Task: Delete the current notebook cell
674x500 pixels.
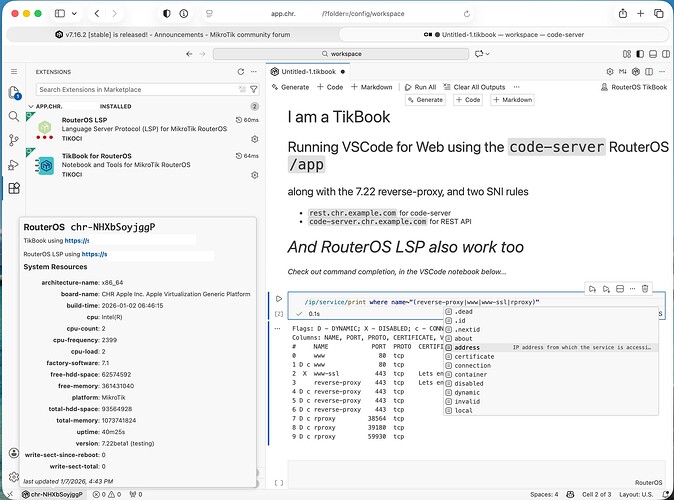Action: [x=645, y=288]
